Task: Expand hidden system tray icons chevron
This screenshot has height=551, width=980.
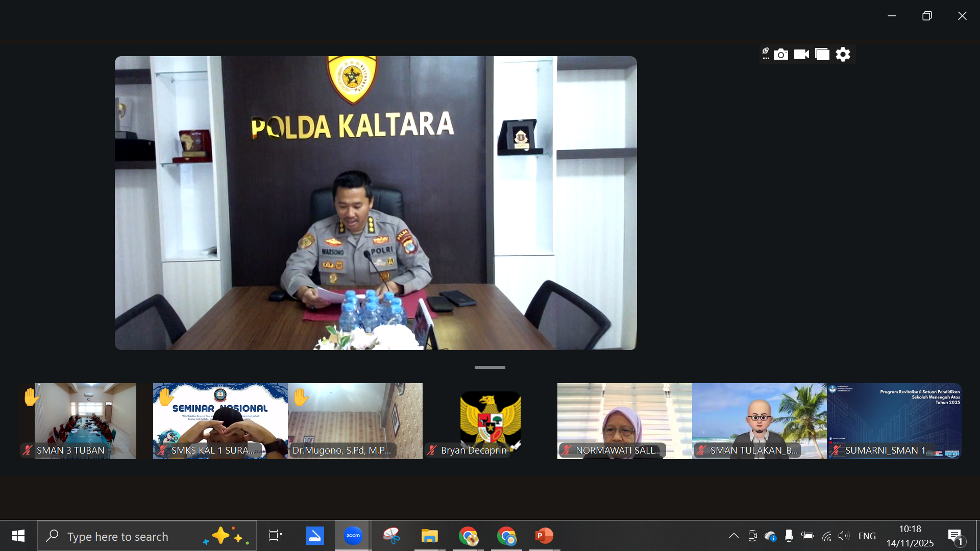Action: pos(733,536)
